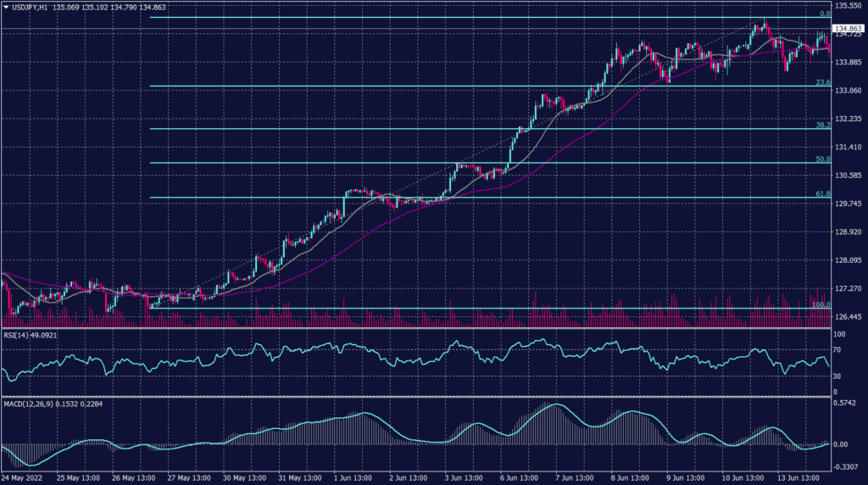The image size is (868, 485).
Task: Click the triangle arrow beside USDJPY,H1
Action: pyautogui.click(x=6, y=6)
